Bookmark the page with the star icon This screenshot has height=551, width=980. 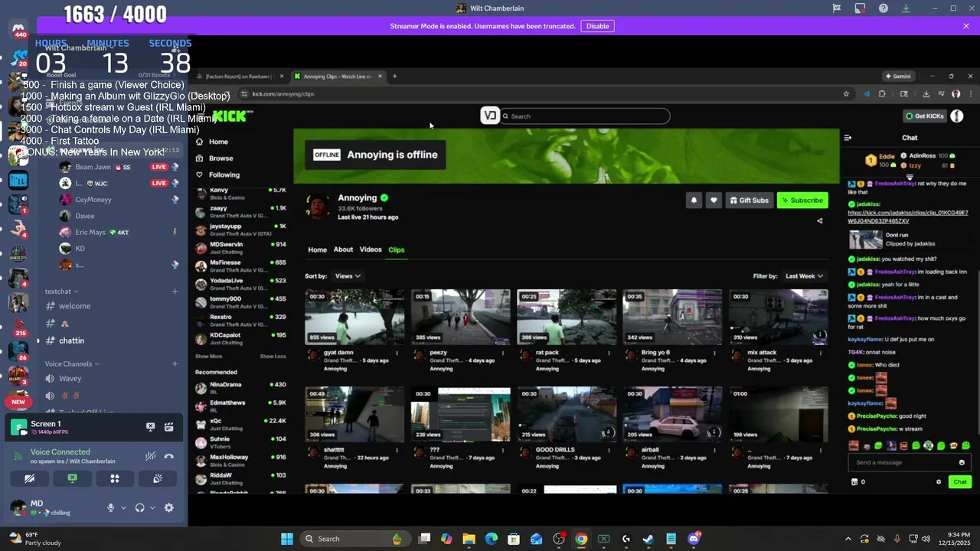point(846,94)
